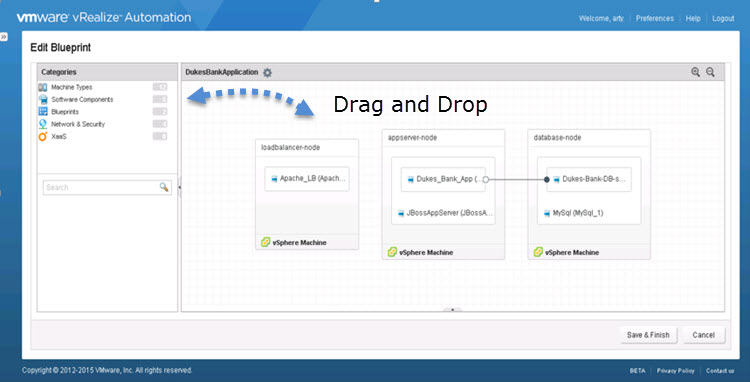
Task: Select Software Components category
Action: (82, 99)
